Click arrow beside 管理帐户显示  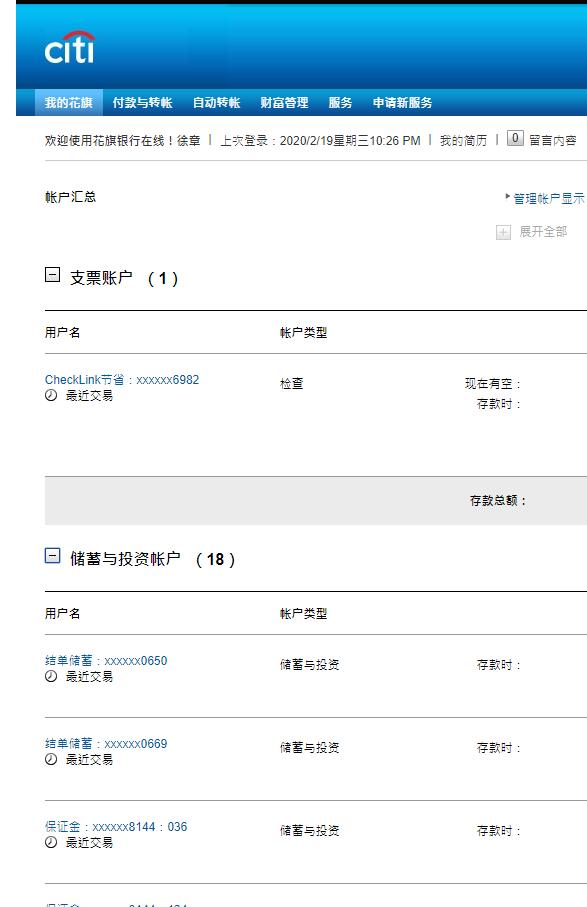tap(508, 197)
